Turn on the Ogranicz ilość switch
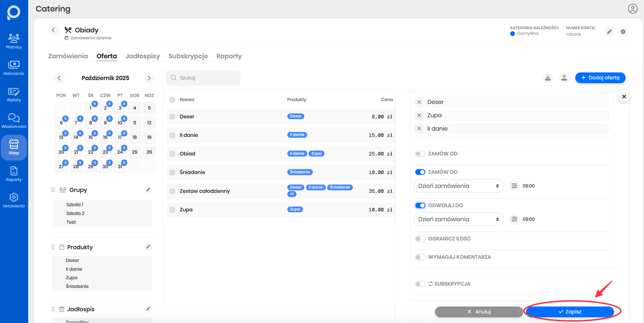This screenshot has width=644, height=323. (x=420, y=239)
